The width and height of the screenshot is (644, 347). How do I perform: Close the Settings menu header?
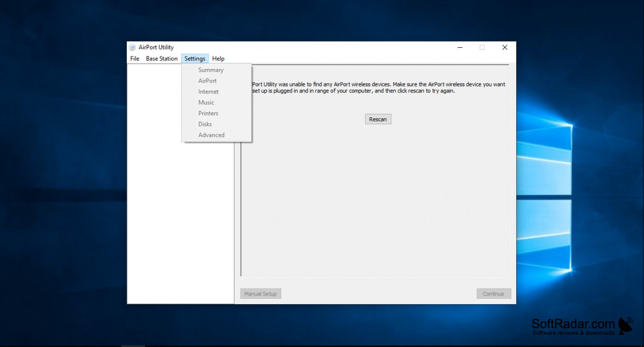pyautogui.click(x=195, y=59)
